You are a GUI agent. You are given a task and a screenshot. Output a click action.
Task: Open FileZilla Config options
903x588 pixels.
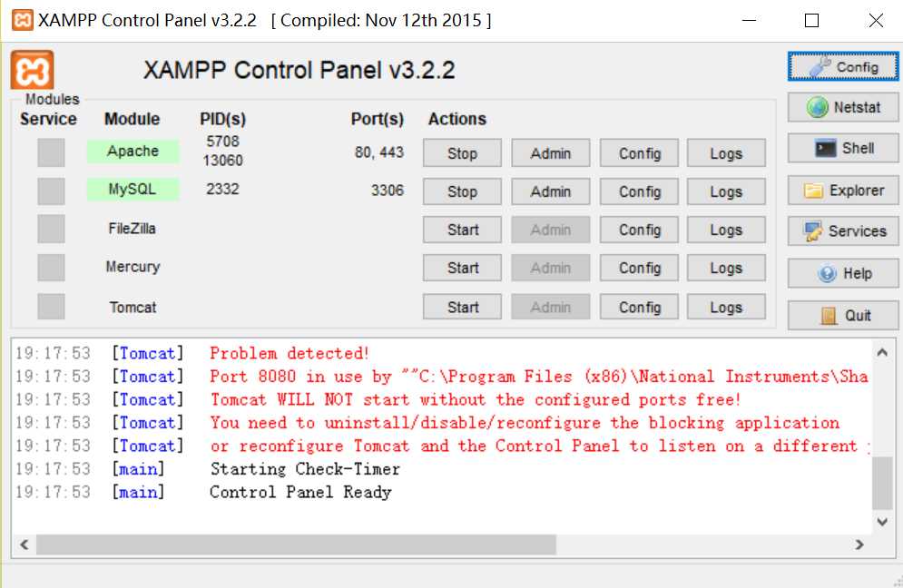639,230
